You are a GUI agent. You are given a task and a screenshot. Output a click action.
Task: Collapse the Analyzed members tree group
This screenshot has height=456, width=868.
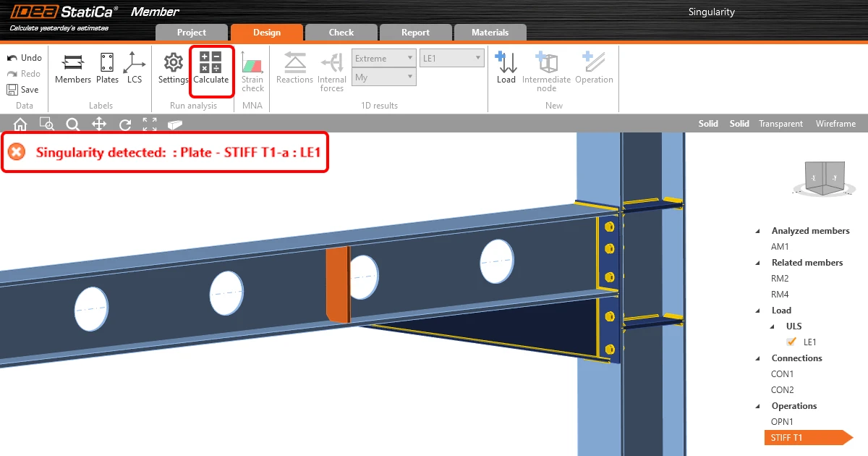(x=758, y=231)
